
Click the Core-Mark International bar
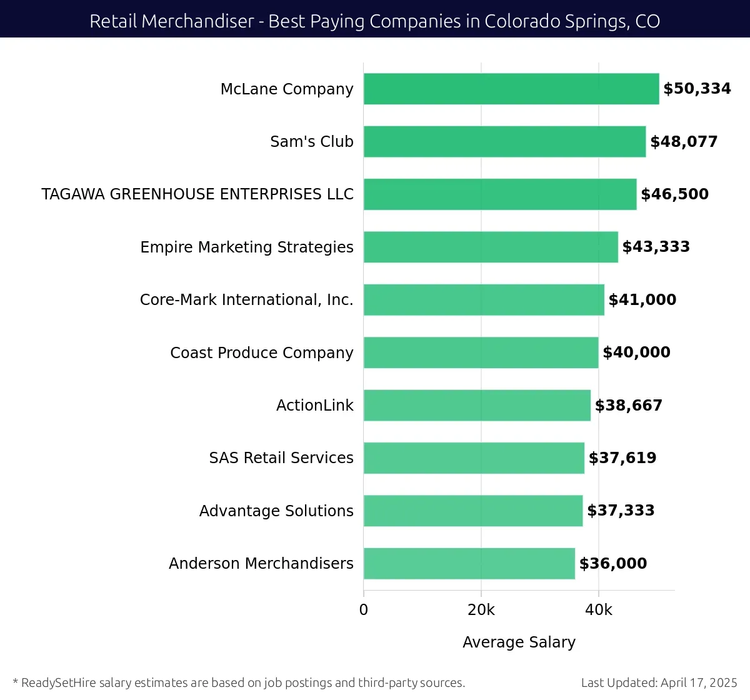pos(484,299)
